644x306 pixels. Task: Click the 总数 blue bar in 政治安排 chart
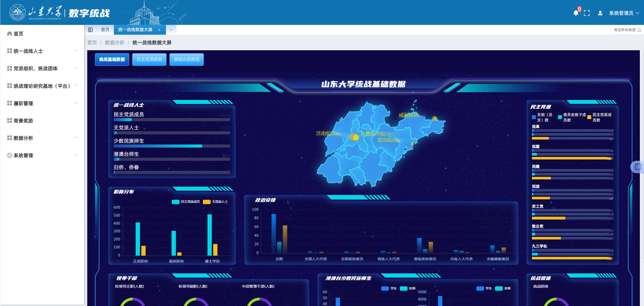tap(274, 233)
